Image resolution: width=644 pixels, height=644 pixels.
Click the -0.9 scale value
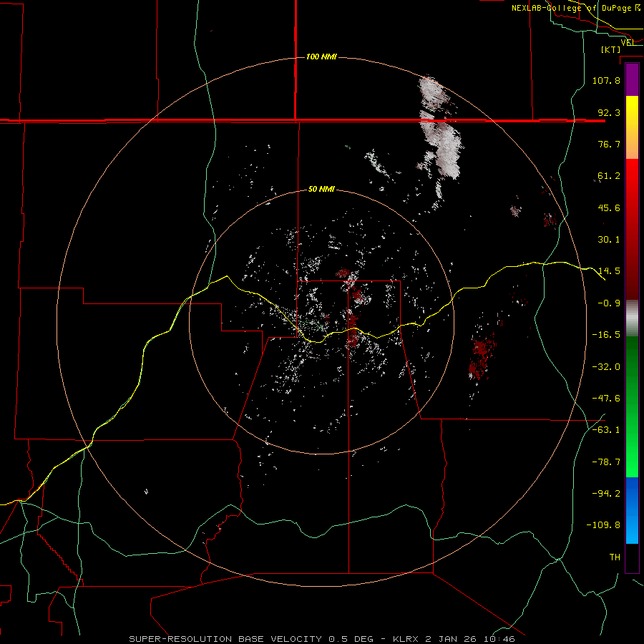(609, 303)
